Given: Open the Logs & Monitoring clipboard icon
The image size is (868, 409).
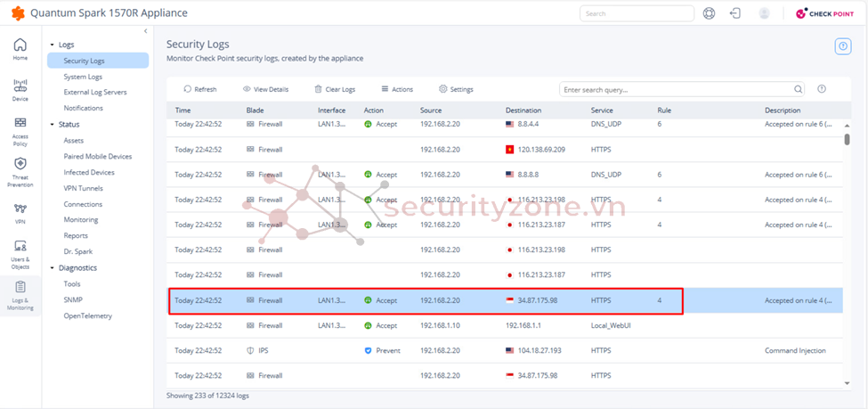Looking at the screenshot, I should (20, 287).
